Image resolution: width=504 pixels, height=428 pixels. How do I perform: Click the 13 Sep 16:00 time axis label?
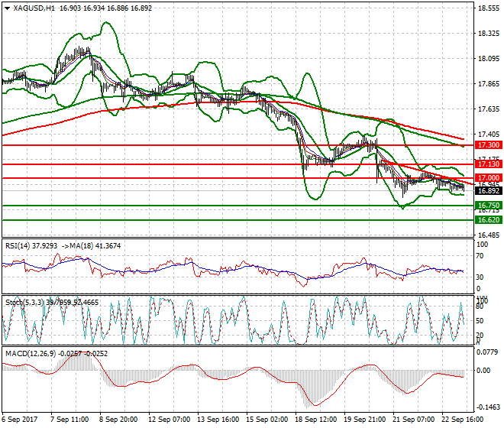point(218,420)
